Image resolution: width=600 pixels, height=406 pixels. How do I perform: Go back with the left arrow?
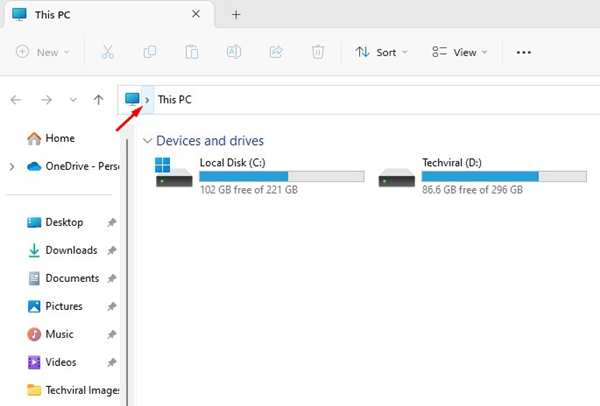(16, 100)
